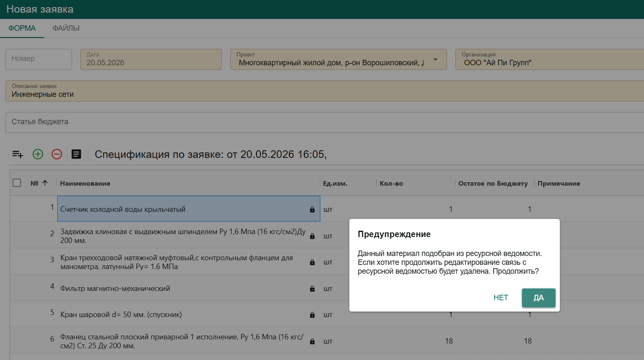Viewport: 644px width, 360px height.
Task: Click the шт unit in Фильтр магнитно-механический row
Action: point(328,289)
